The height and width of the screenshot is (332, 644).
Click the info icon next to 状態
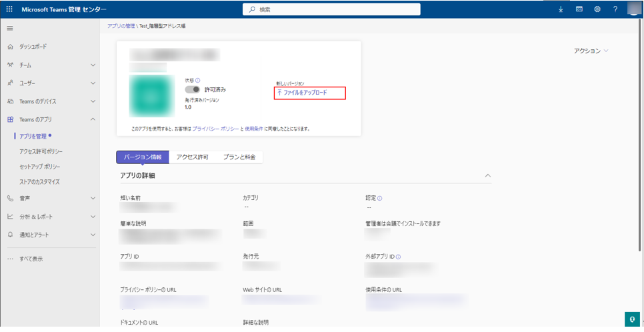tap(197, 80)
